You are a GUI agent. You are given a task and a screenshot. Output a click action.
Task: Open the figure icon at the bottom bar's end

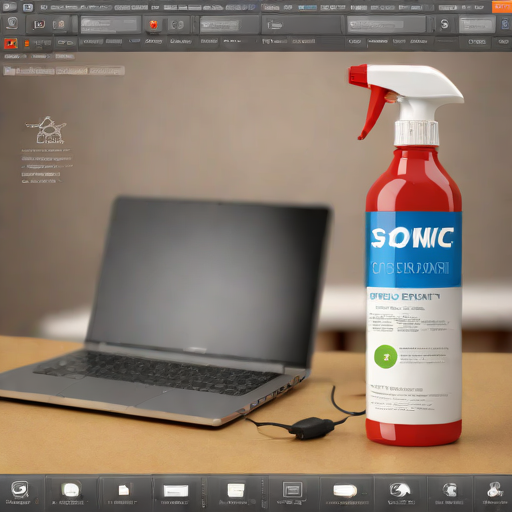(495, 489)
